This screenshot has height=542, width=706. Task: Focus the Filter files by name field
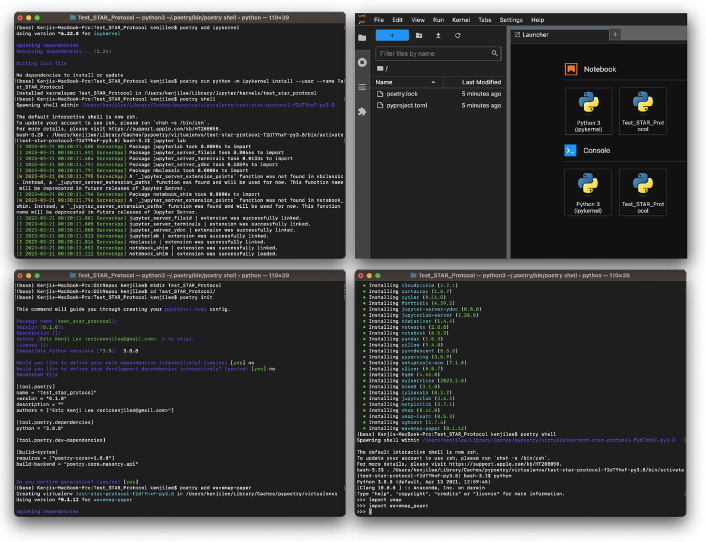[x=438, y=54]
